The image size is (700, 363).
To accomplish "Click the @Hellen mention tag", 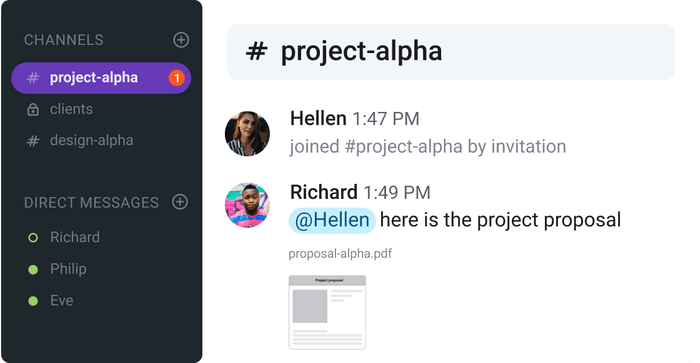I will click(332, 221).
